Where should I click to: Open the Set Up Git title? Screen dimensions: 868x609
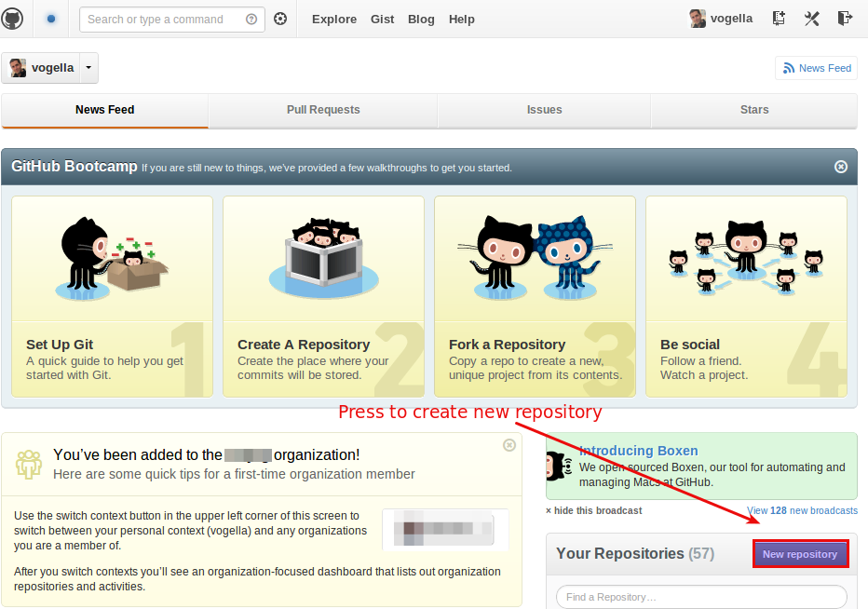click(x=60, y=345)
